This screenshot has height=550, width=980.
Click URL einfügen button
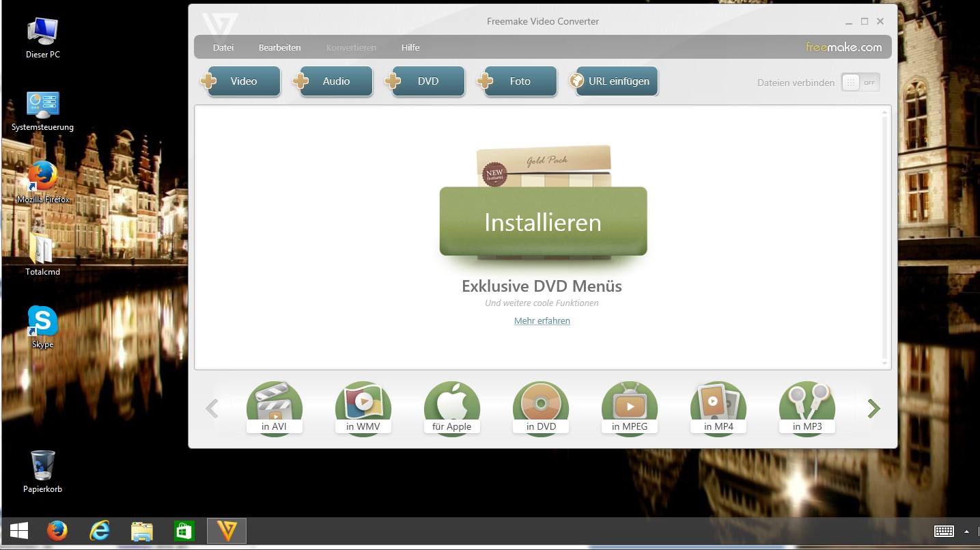(x=613, y=81)
